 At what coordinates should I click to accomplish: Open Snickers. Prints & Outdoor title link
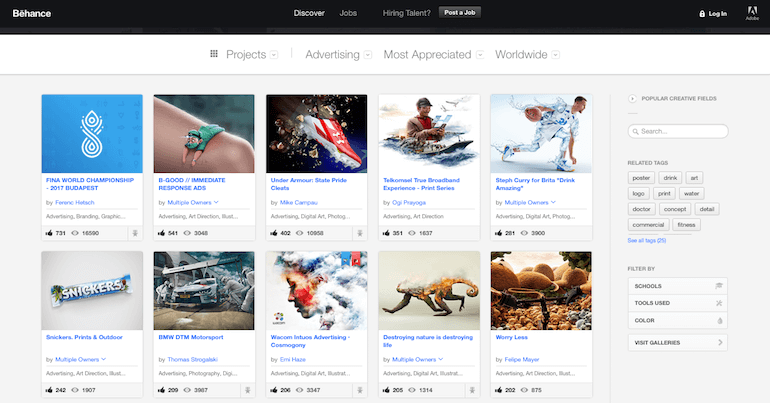84,337
